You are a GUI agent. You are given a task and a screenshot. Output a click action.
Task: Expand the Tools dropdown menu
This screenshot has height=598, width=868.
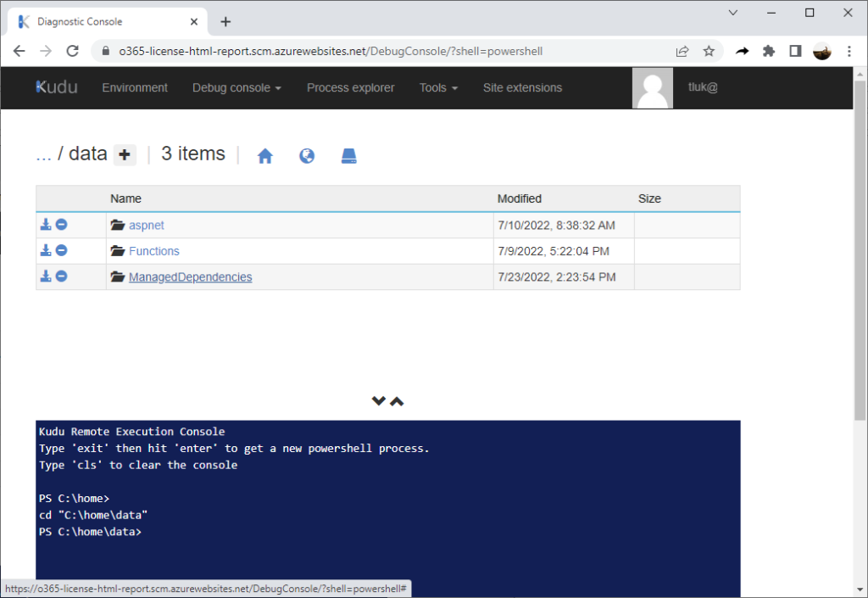(x=438, y=87)
